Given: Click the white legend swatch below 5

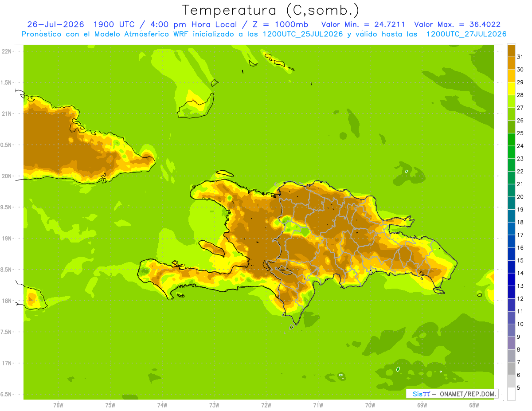Looking at the screenshot, I should pyautogui.click(x=511, y=394).
